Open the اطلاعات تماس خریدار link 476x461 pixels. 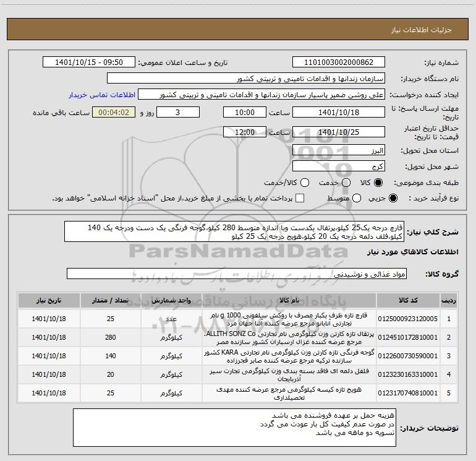(x=102, y=95)
